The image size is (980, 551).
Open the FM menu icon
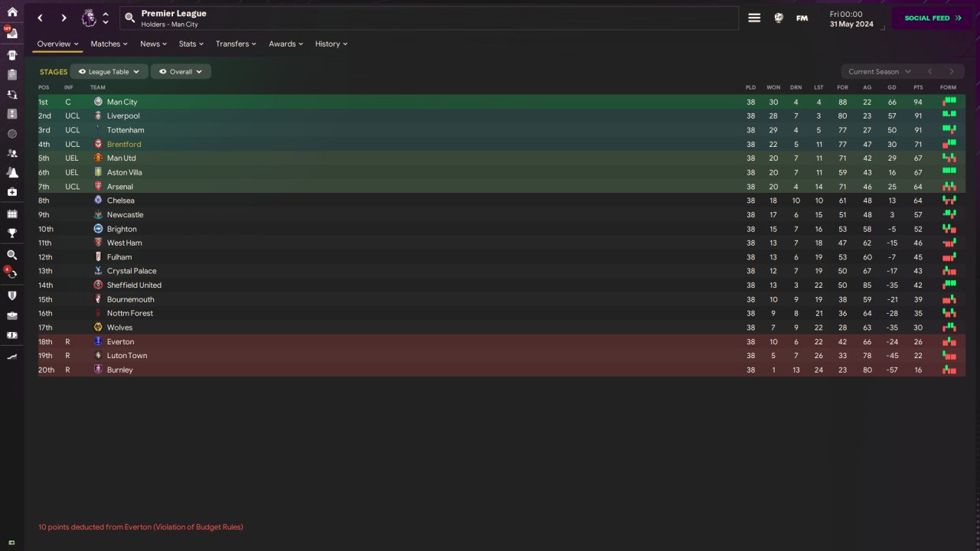click(x=802, y=18)
